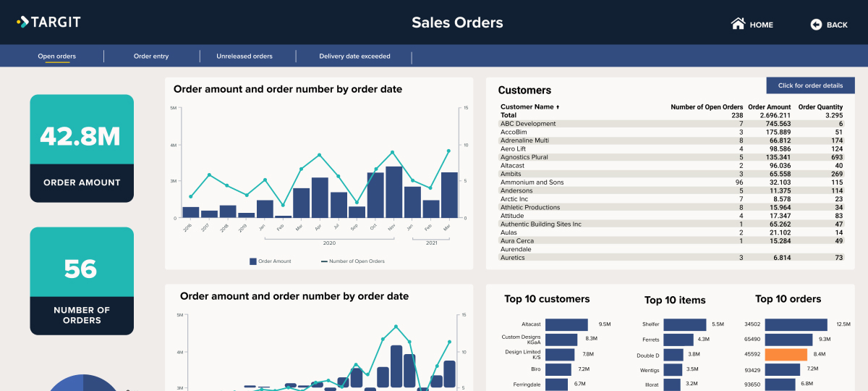Select the AccoBim customer row
This screenshot has height=391, width=868.
[x=672, y=133]
